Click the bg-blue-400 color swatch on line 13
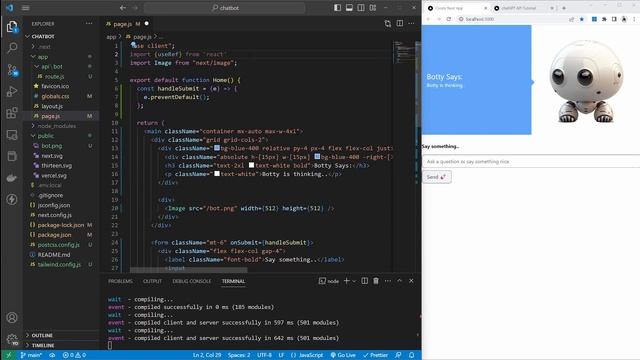Screen dimensions: 640x360 (x=217, y=148)
